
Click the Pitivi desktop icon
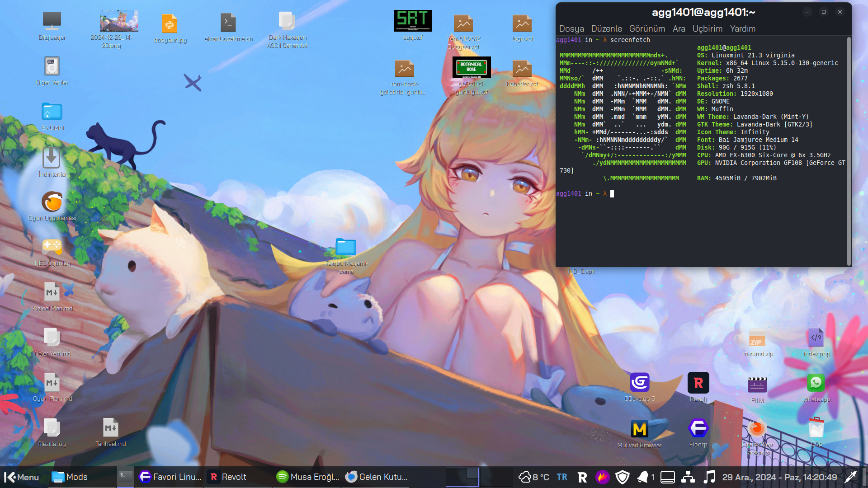click(x=757, y=385)
